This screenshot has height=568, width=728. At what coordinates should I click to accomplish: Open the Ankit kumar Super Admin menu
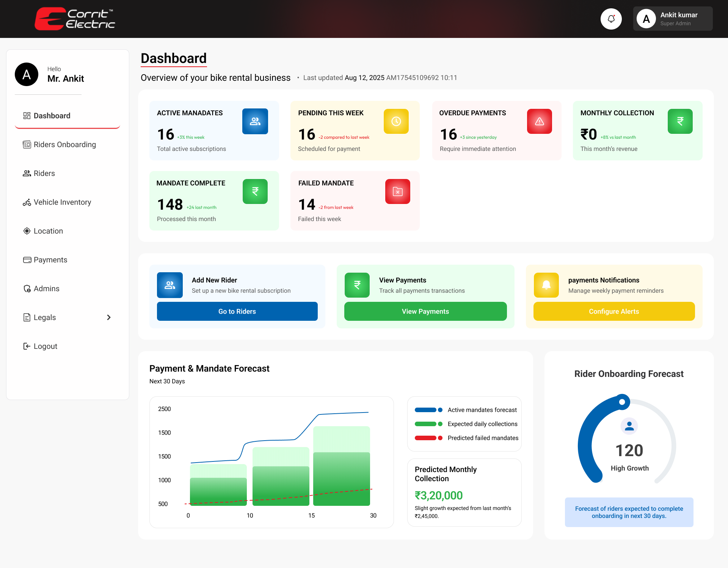(673, 19)
